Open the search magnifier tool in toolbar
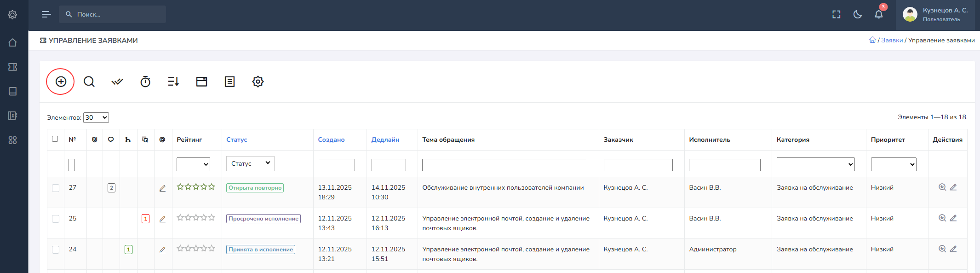This screenshot has width=980, height=273. pos(89,81)
